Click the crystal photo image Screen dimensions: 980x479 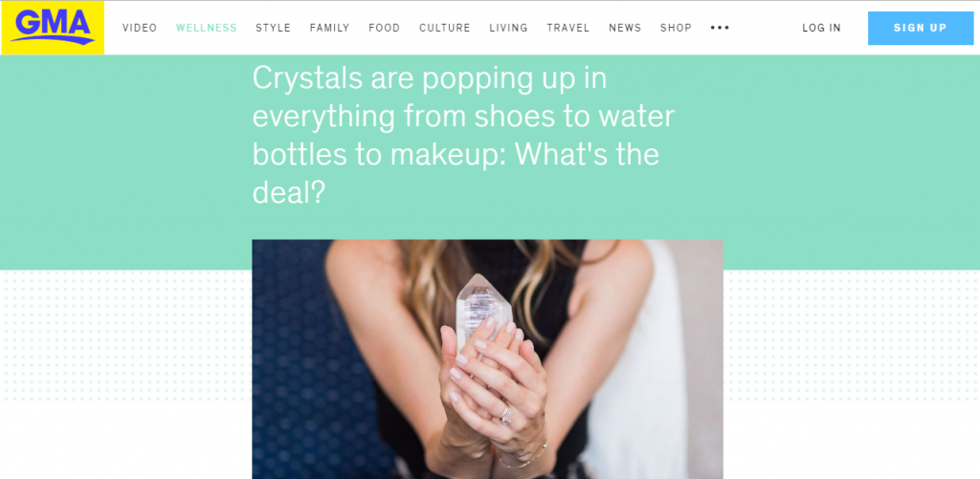click(487, 359)
